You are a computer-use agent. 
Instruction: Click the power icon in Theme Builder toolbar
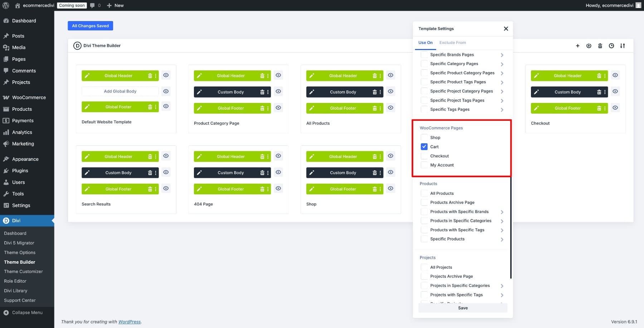[589, 46]
